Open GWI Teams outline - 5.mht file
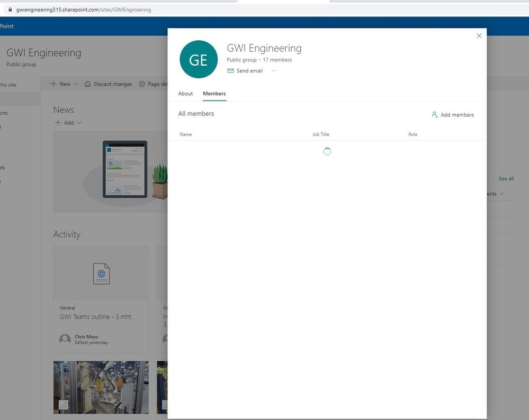 (x=95, y=317)
